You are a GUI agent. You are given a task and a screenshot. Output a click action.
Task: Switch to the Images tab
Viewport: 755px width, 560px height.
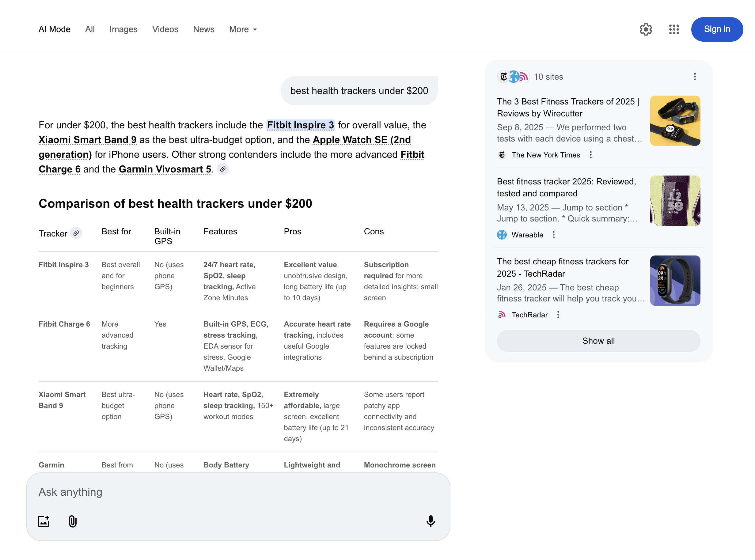click(123, 29)
